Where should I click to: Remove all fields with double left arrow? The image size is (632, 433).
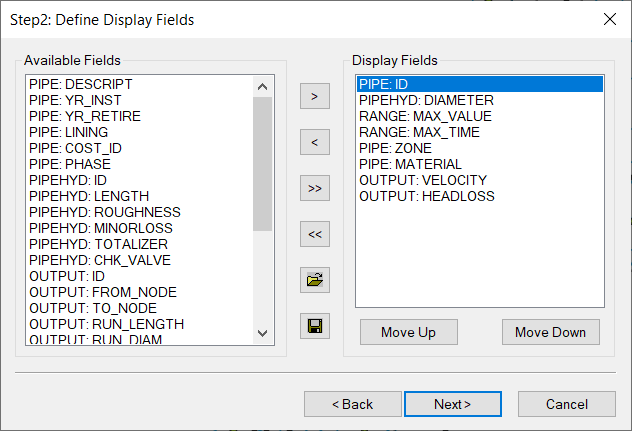point(315,234)
